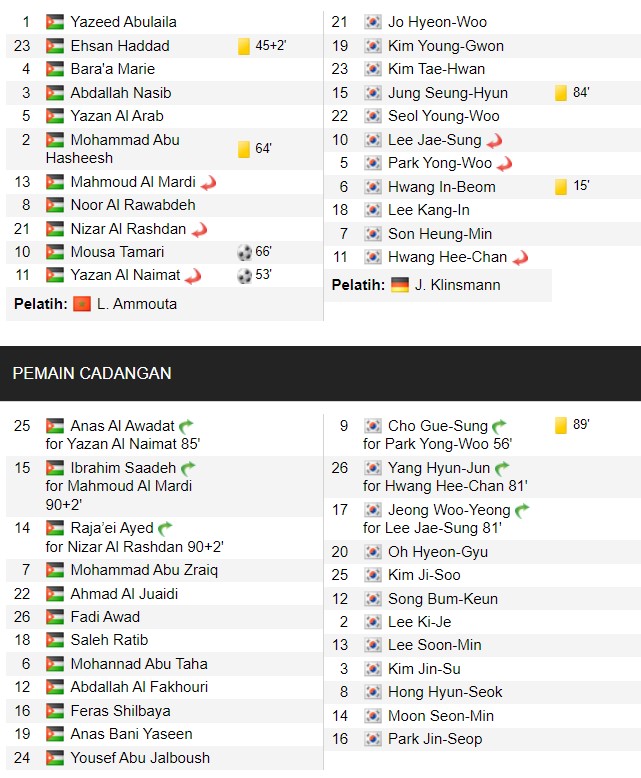Click Ehsan Haddad's yellow card icon
The width and height of the screenshot is (641, 778).
(x=244, y=46)
